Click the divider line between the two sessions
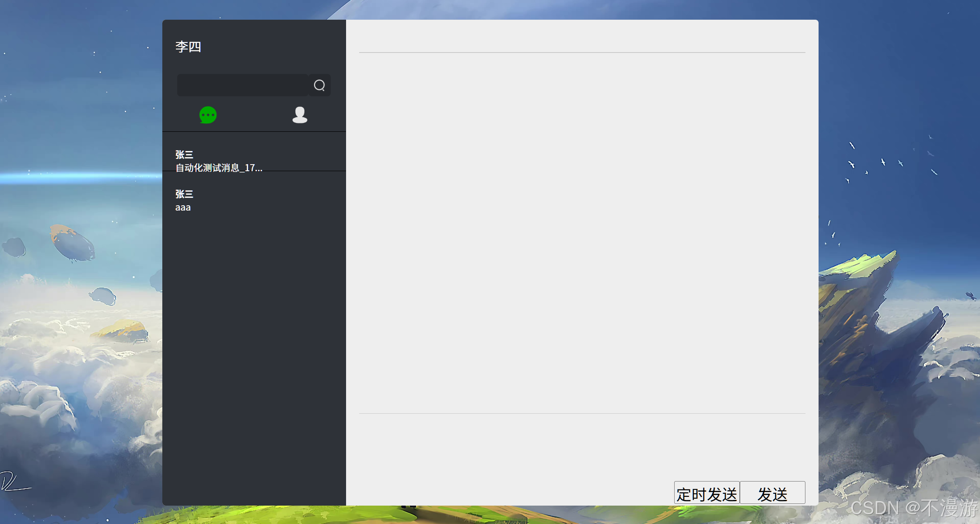 (302, 171)
